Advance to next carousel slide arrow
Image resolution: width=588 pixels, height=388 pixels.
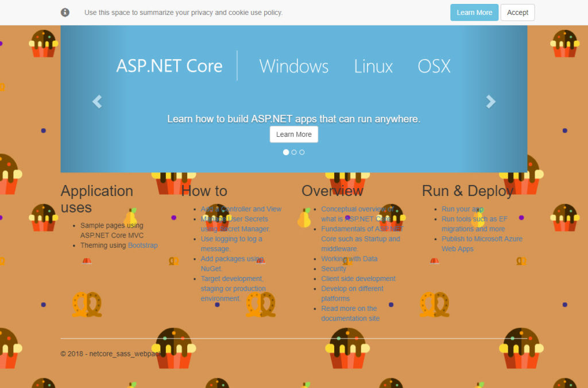click(490, 102)
